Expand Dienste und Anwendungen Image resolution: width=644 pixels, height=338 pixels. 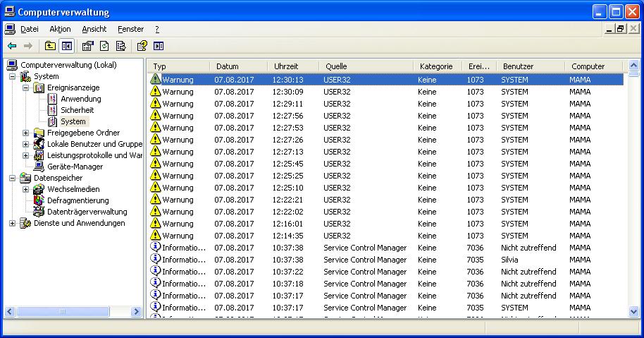coord(12,223)
